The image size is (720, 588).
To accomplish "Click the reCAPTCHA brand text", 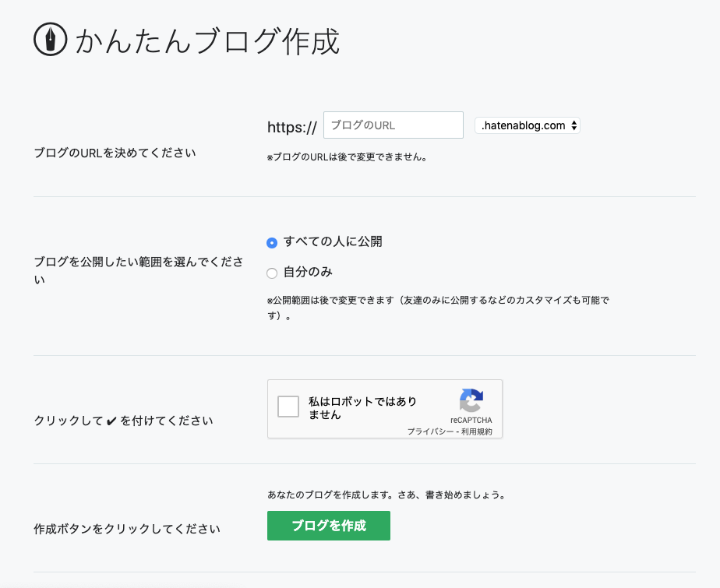I will [x=471, y=420].
